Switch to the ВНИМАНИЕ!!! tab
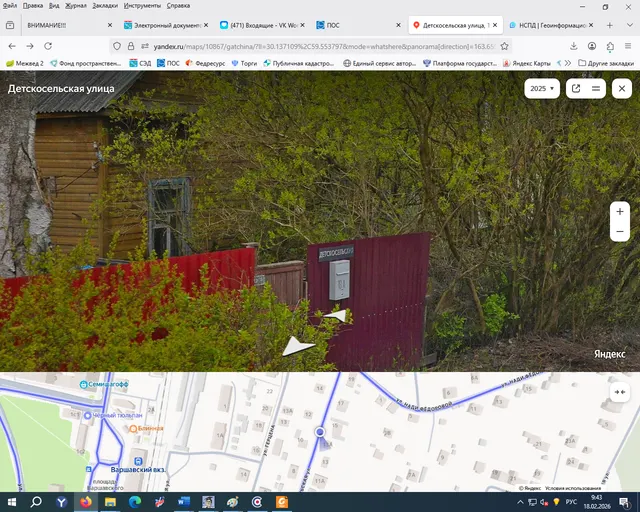Screen dimensions: 640x512 pos(68,25)
